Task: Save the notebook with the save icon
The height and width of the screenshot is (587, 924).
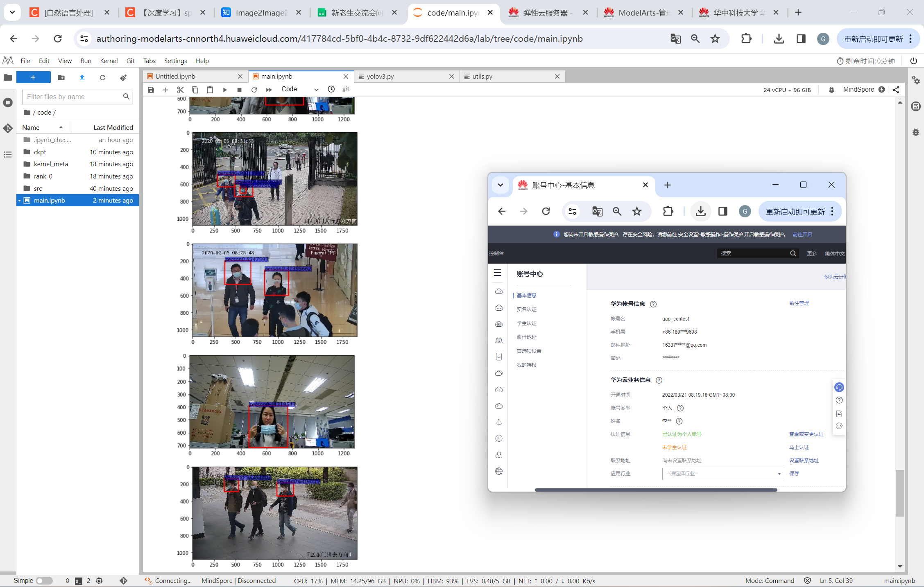Action: click(x=151, y=90)
